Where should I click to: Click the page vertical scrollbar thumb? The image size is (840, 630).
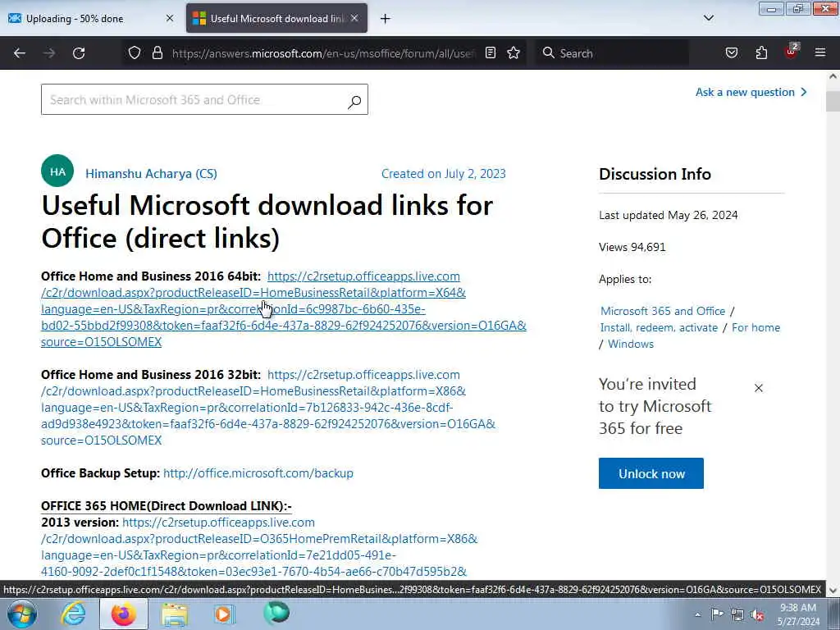pos(833,101)
